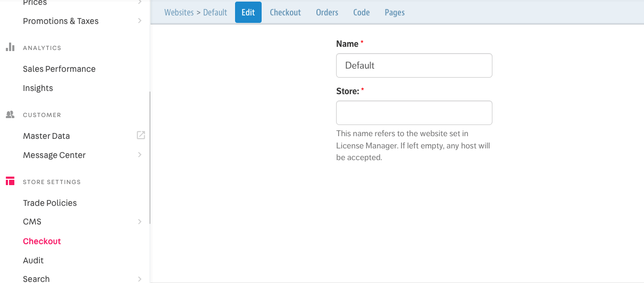Click the sidebar vertical scrollbar
644x283 pixels.
click(x=150, y=157)
